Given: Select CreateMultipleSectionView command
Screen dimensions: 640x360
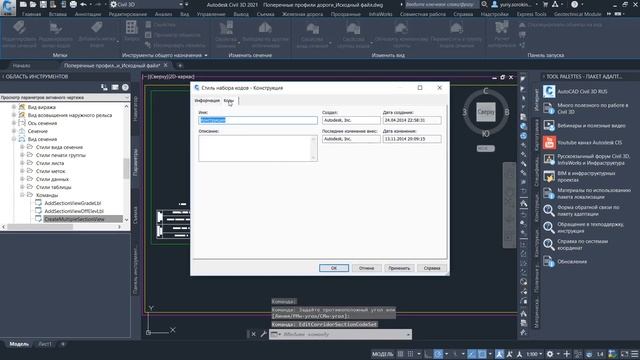Looking at the screenshot, I should coord(74,219).
